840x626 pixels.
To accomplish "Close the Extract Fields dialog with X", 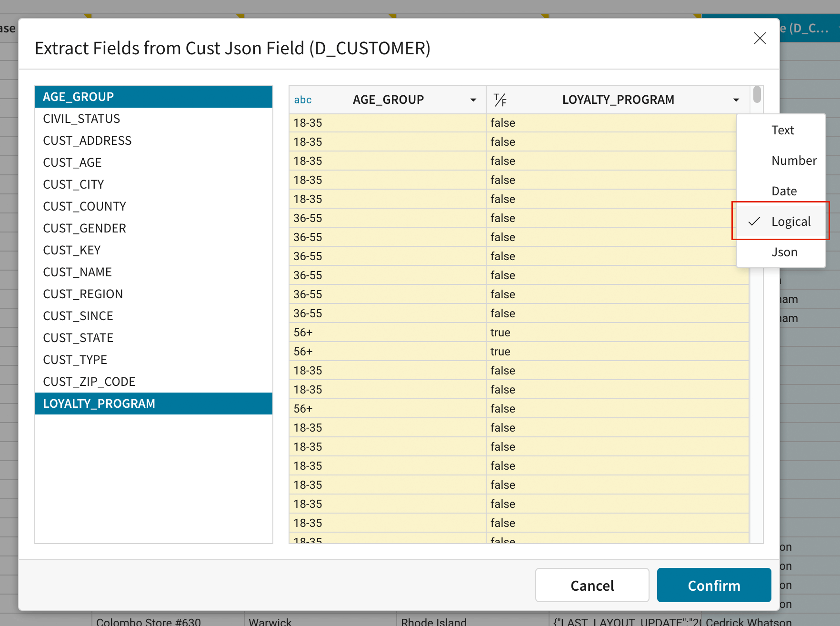I will pos(760,38).
